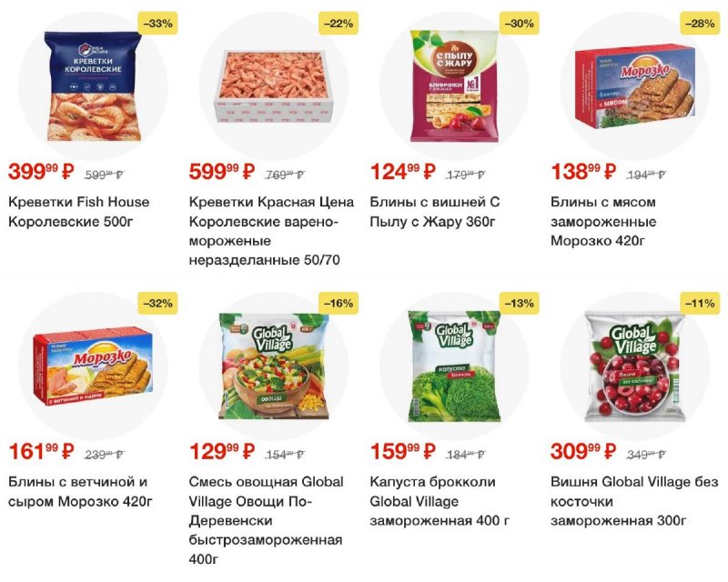728x582 pixels.
Task: Open the Морозко meat pancakes box image
Action: pos(635,87)
